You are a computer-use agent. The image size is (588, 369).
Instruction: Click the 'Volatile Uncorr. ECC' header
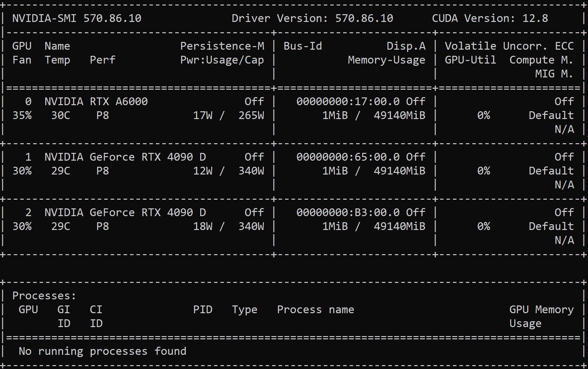click(510, 46)
